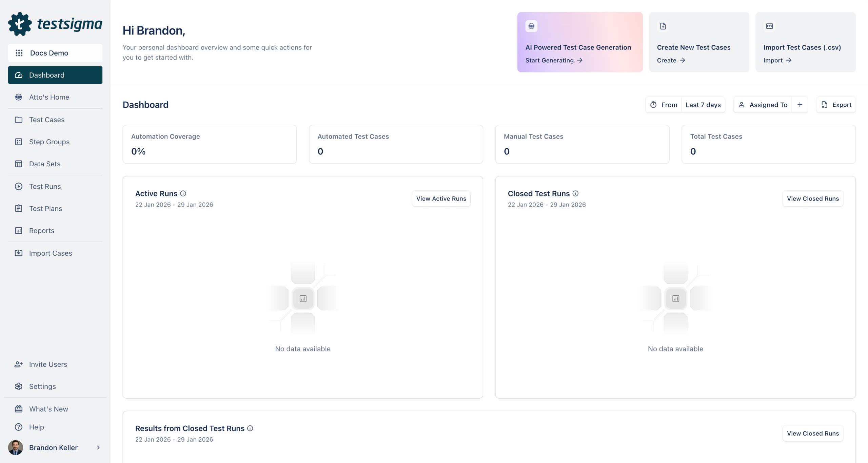Click the Import Test Cases CSV icon
Viewport: 868px width, 463px height.
point(769,26)
